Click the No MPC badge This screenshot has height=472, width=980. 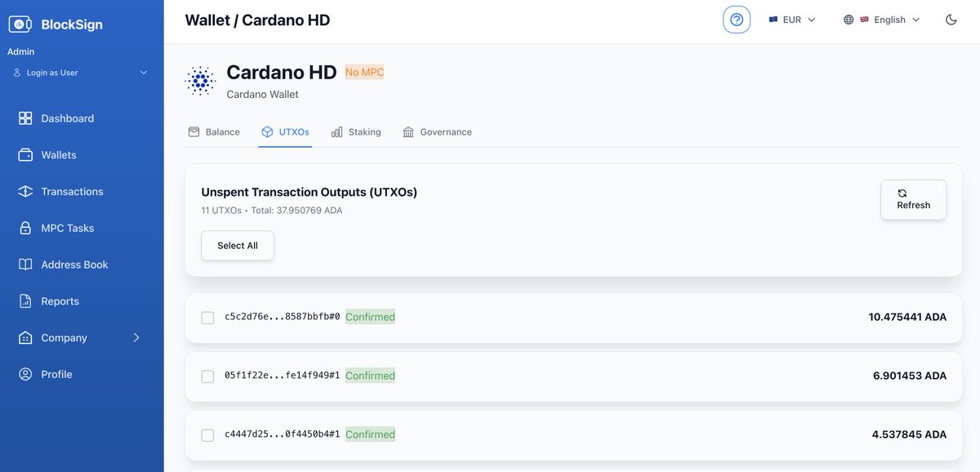pyautogui.click(x=364, y=72)
